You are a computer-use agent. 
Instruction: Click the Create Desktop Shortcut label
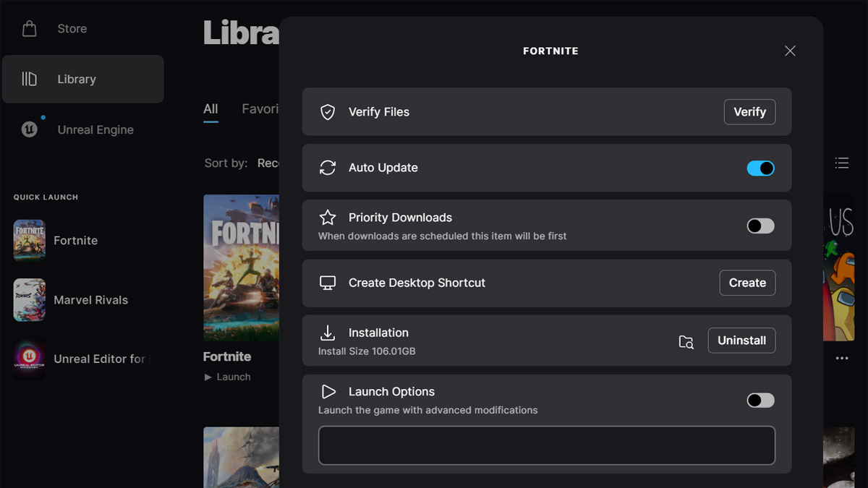click(x=417, y=283)
